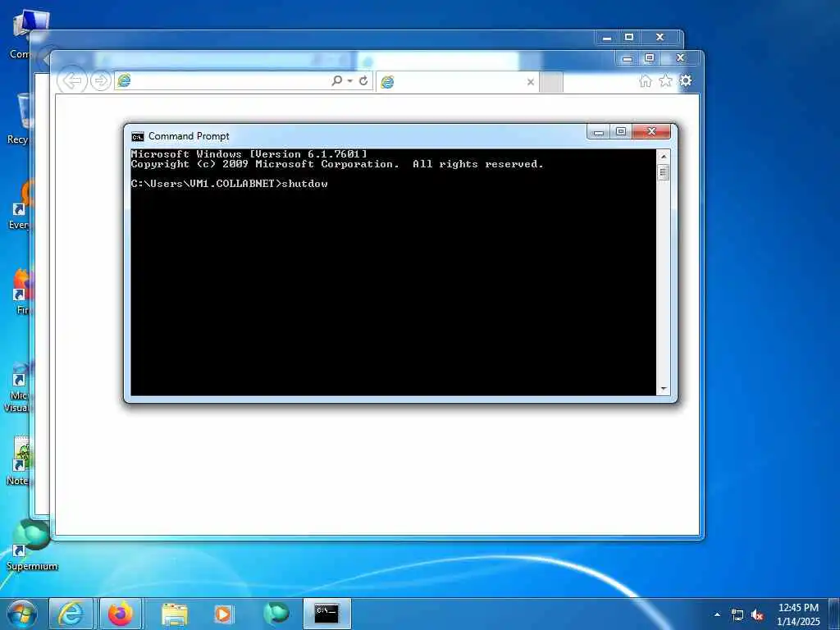Open Windows Explorer folder on taskbar

pos(175,614)
